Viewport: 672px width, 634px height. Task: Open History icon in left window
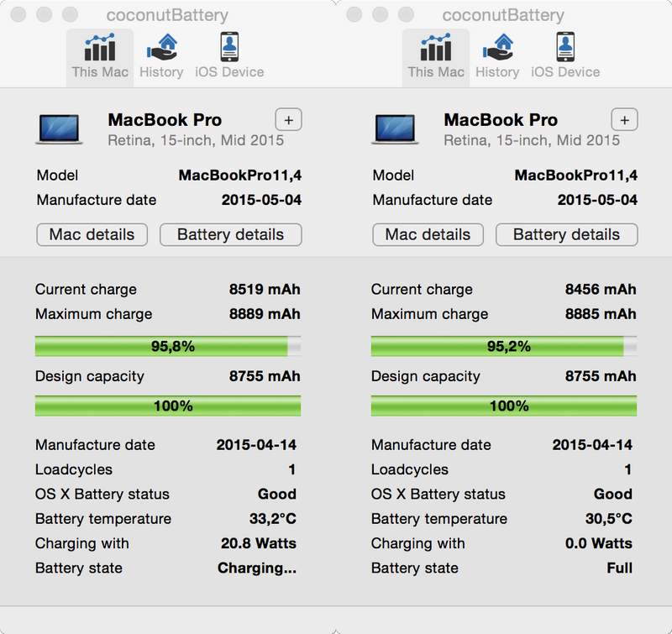click(x=161, y=56)
